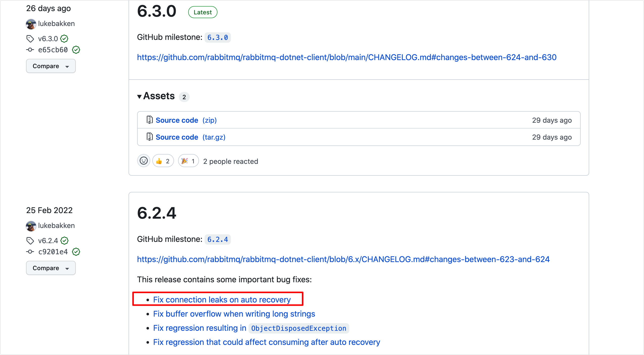Open the 6.3.0 milestone link

[x=217, y=38]
